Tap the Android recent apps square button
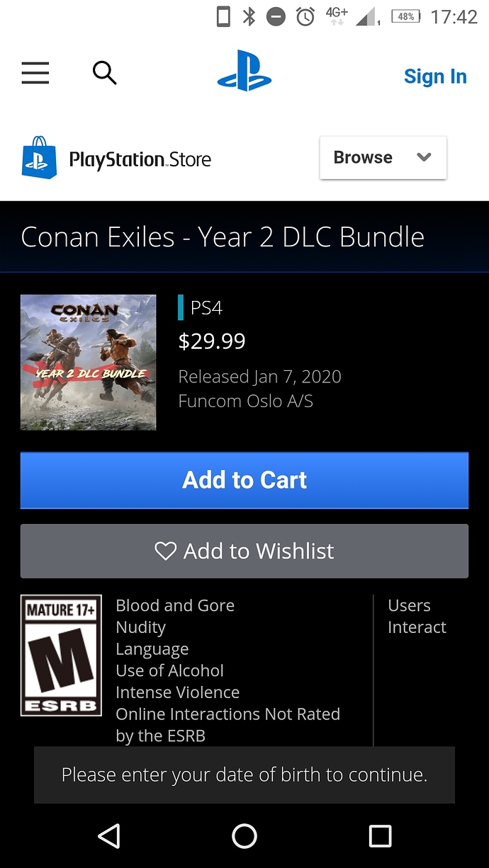Image resolution: width=489 pixels, height=868 pixels. coord(380,835)
